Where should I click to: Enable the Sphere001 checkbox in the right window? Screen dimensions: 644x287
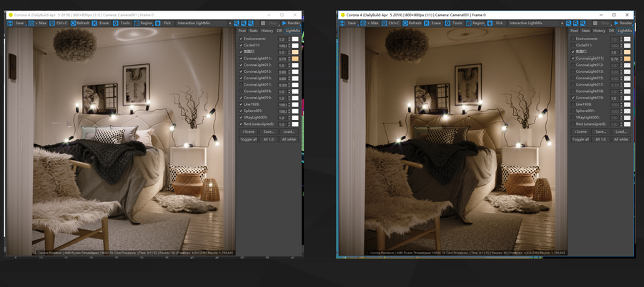pyautogui.click(x=572, y=111)
